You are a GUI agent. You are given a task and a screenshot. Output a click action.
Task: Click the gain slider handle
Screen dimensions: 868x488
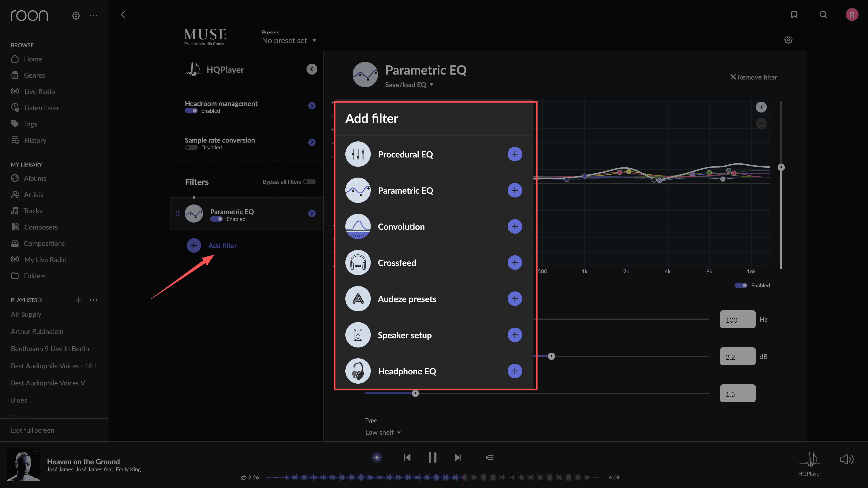551,356
